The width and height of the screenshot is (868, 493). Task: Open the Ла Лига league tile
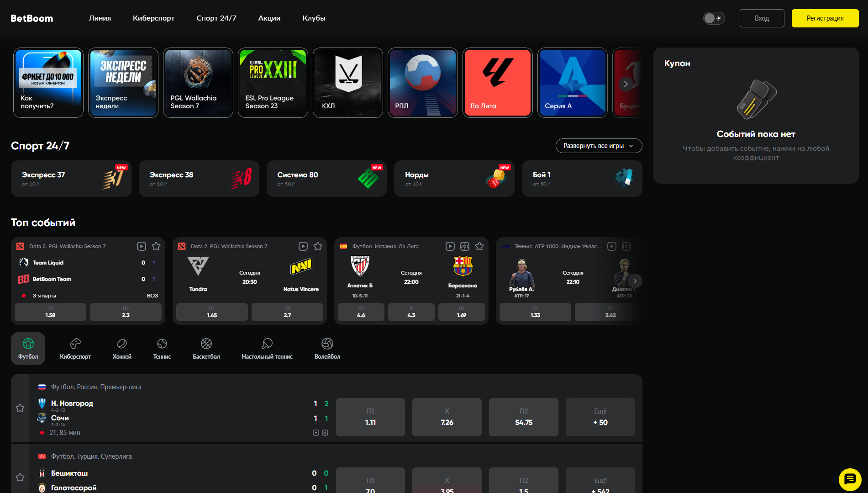click(498, 83)
